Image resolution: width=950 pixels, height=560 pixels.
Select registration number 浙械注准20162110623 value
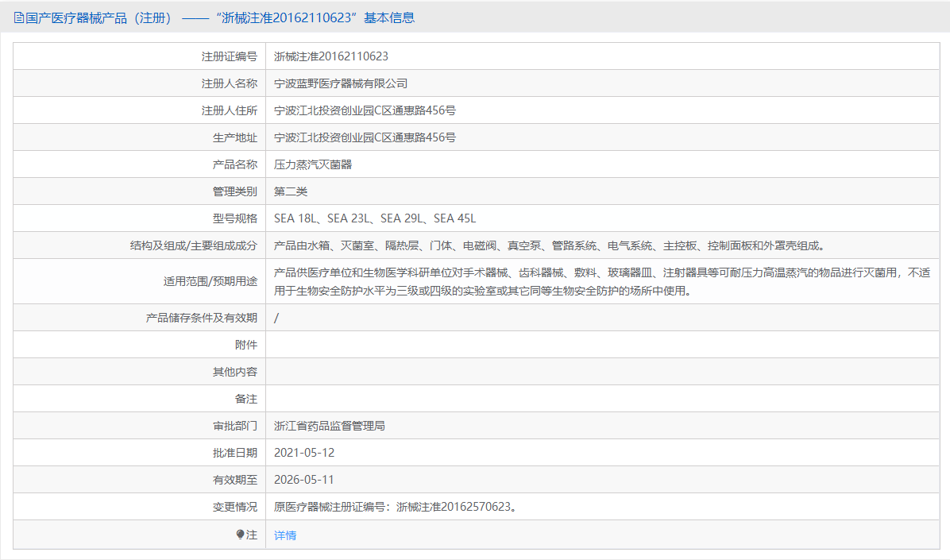click(330, 56)
